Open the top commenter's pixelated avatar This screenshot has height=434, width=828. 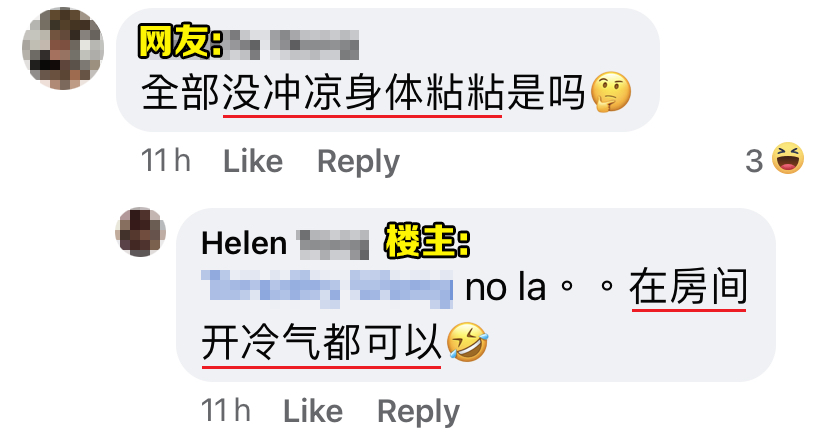63,49
